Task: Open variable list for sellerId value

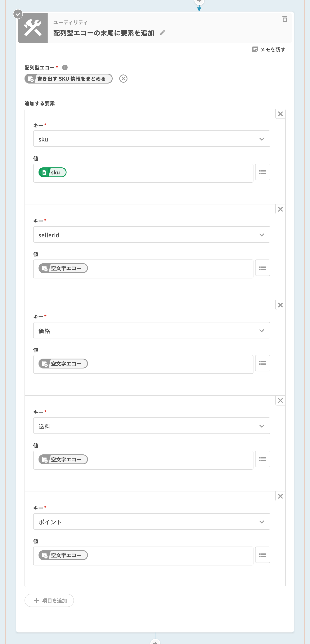Action: pos(262,268)
